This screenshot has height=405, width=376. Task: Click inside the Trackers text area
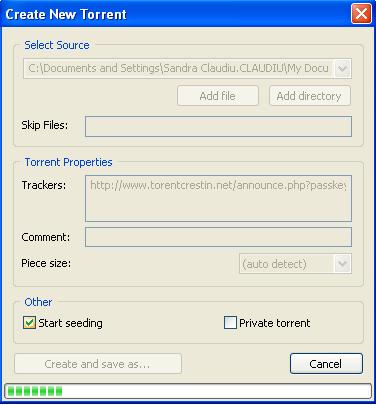[218, 198]
